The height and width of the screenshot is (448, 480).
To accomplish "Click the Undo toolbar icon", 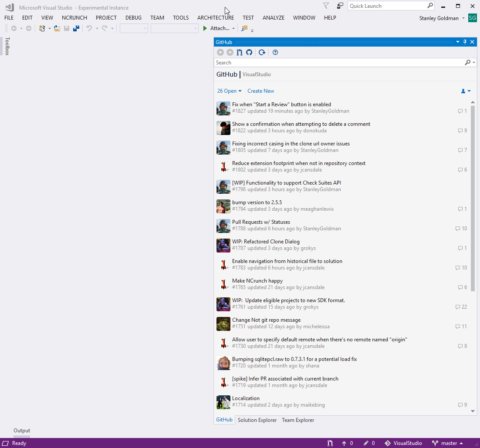I will (x=89, y=28).
